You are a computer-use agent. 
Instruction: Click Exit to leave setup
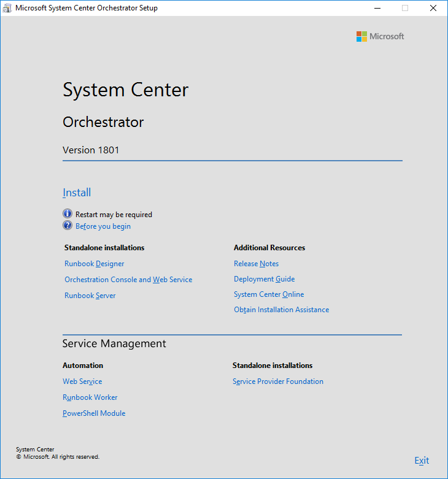point(422,460)
